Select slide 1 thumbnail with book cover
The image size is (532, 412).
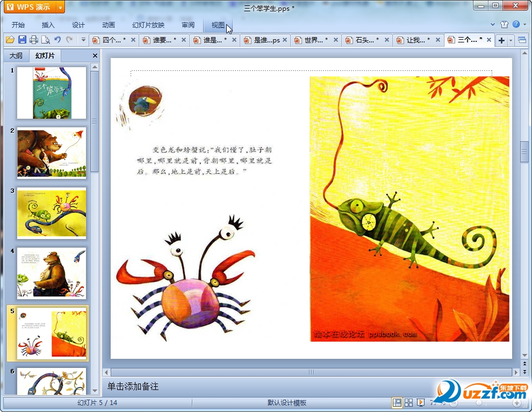coord(52,93)
